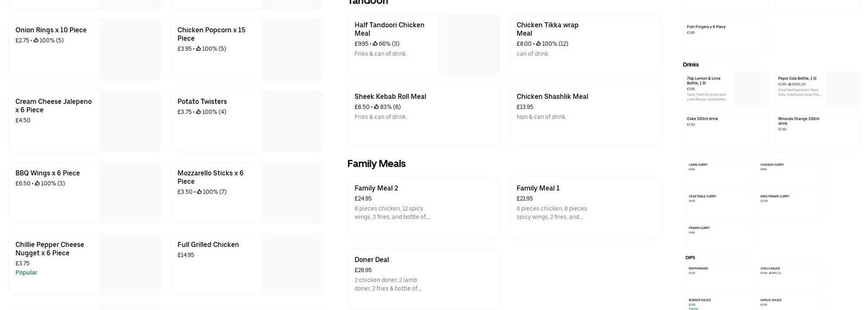Select Family Meal 1 title
868x310 pixels.
[538, 188]
